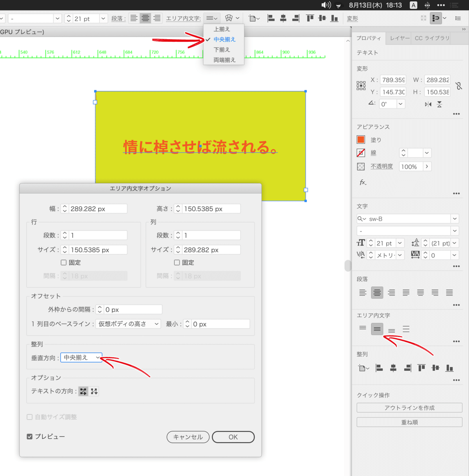Click アウトラインを作成 quick action button

click(410, 408)
